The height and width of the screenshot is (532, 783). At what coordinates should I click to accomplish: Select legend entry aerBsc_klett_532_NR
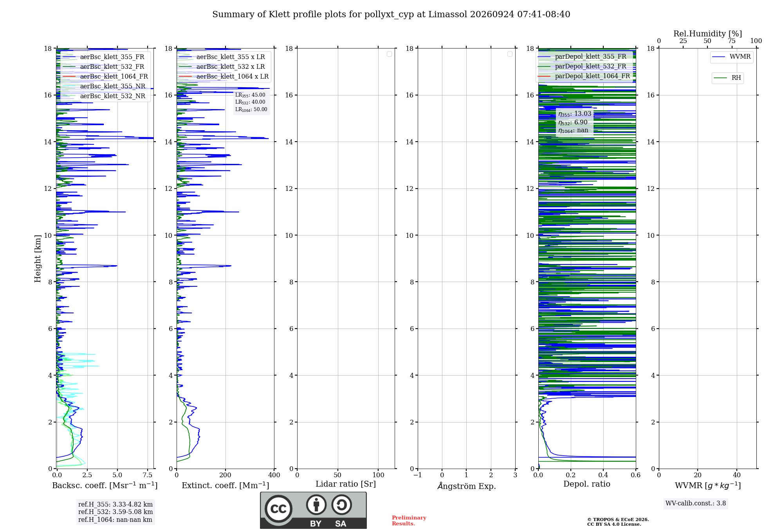coord(104,96)
